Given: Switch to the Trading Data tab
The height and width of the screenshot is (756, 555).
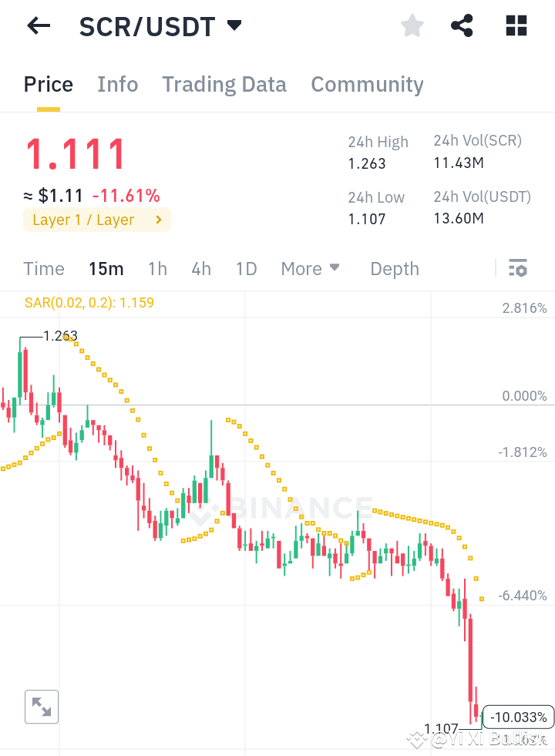Looking at the screenshot, I should coord(224,84).
